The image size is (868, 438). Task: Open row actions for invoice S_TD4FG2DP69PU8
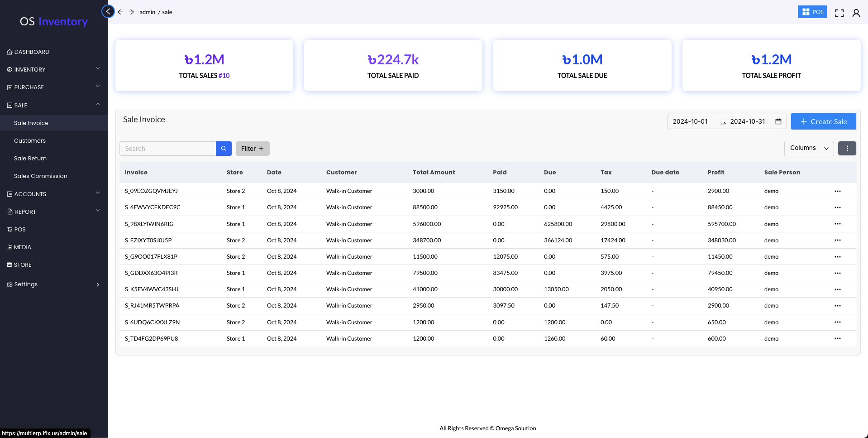pyautogui.click(x=837, y=339)
